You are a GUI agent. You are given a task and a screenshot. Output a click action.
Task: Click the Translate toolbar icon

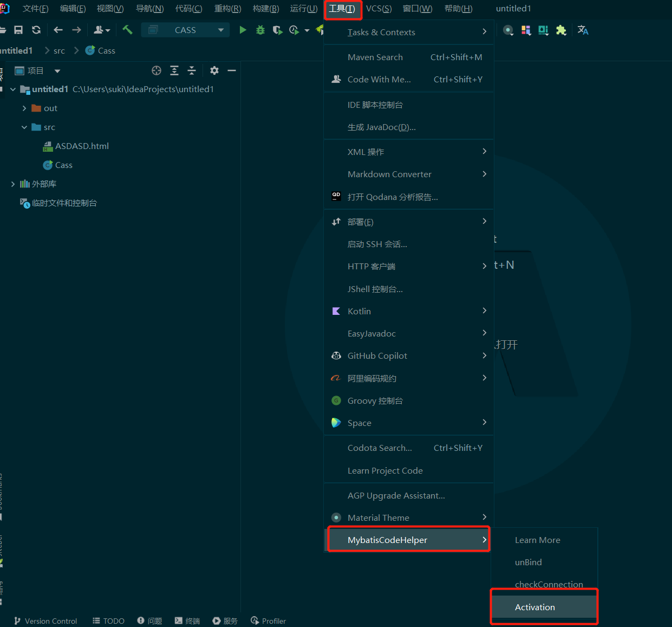pos(583,30)
